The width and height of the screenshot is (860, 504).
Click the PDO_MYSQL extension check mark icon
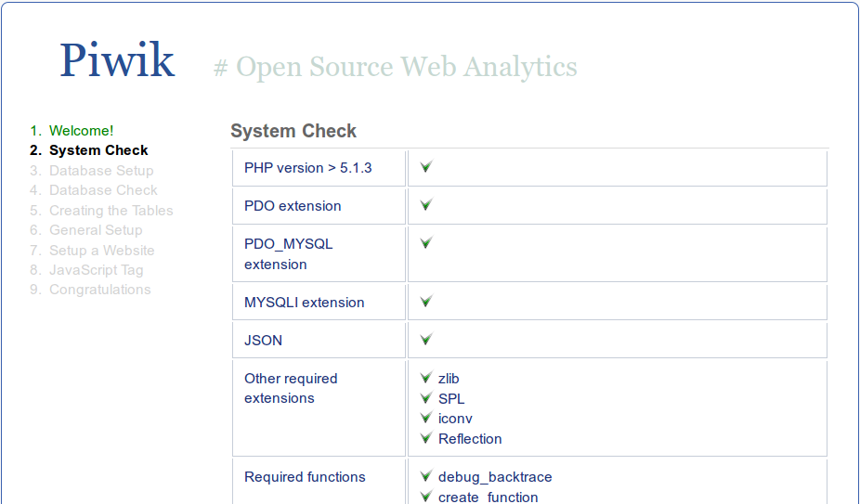[426, 242]
